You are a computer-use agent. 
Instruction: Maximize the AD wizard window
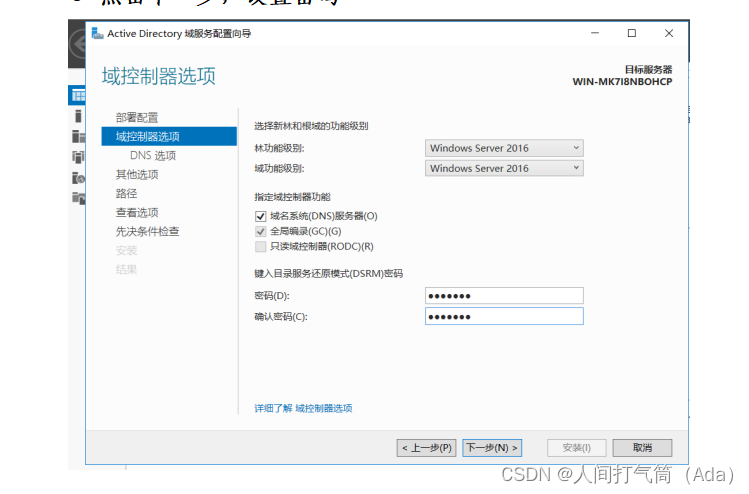point(631,33)
